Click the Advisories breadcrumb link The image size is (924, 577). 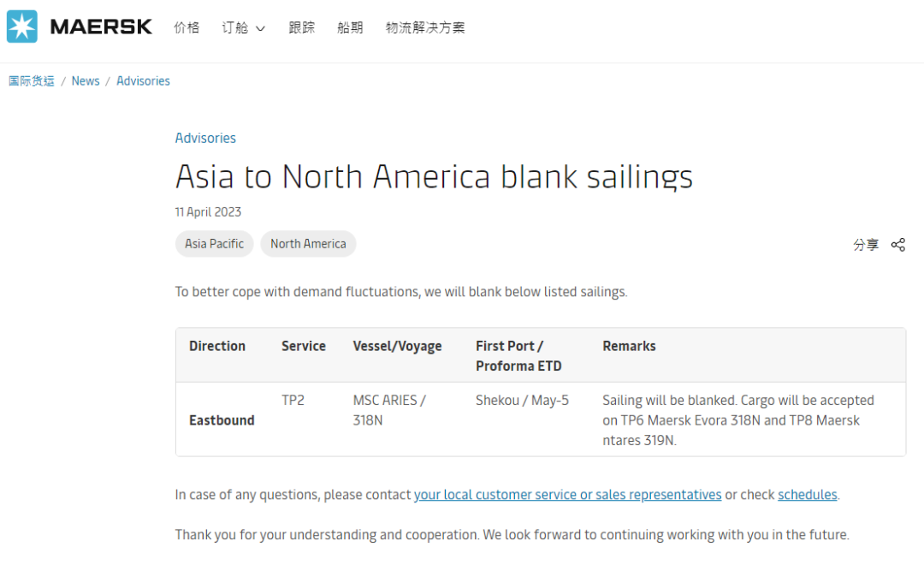coord(143,81)
